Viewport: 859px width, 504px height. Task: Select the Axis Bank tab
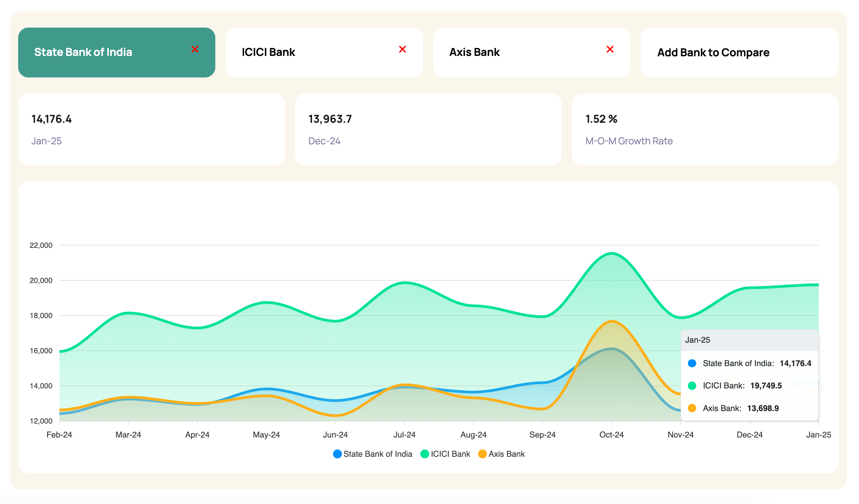pos(474,52)
